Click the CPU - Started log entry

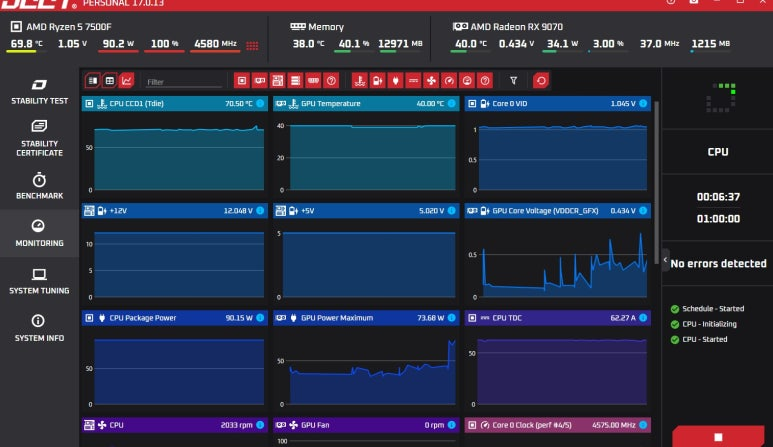pos(704,339)
